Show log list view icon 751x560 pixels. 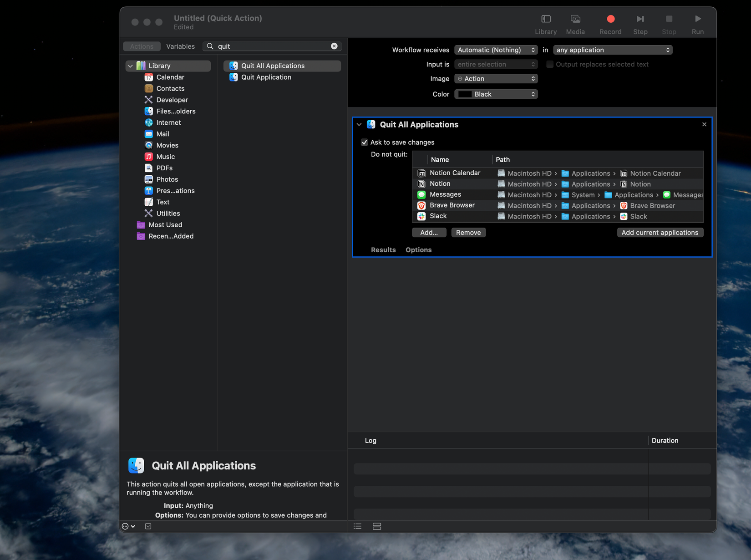click(x=358, y=526)
